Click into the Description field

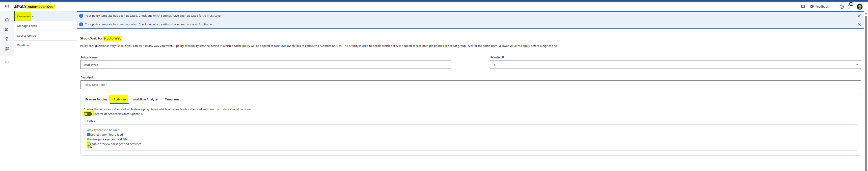tap(470, 85)
